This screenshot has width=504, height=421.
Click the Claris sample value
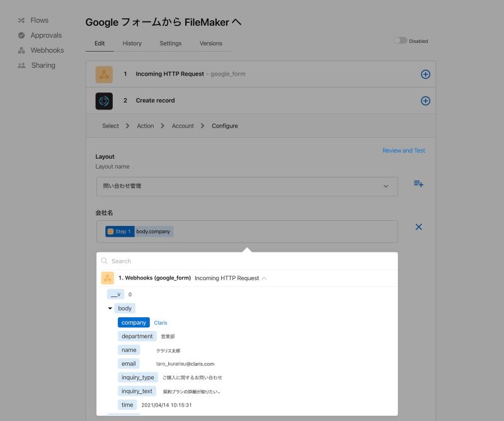(161, 323)
